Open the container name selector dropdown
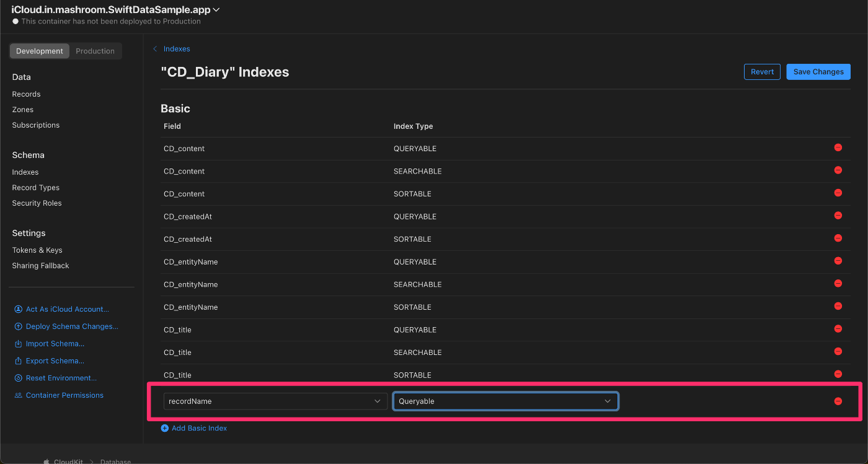Image resolution: width=868 pixels, height=464 pixels. 115,9
